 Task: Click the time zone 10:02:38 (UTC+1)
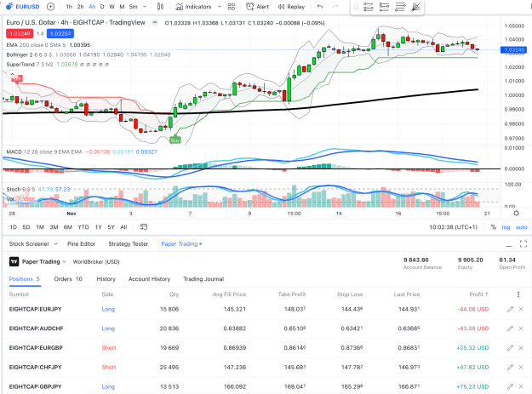(x=454, y=227)
